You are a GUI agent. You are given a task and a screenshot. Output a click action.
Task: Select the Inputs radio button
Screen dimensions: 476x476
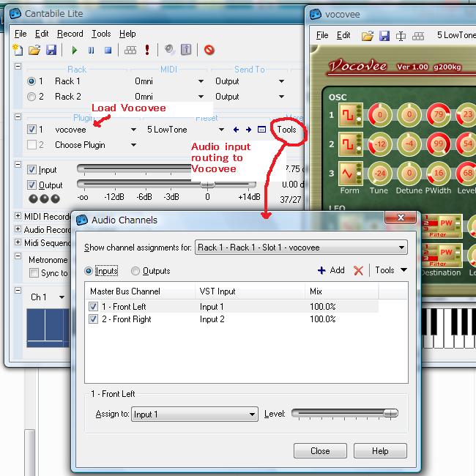[89, 271]
